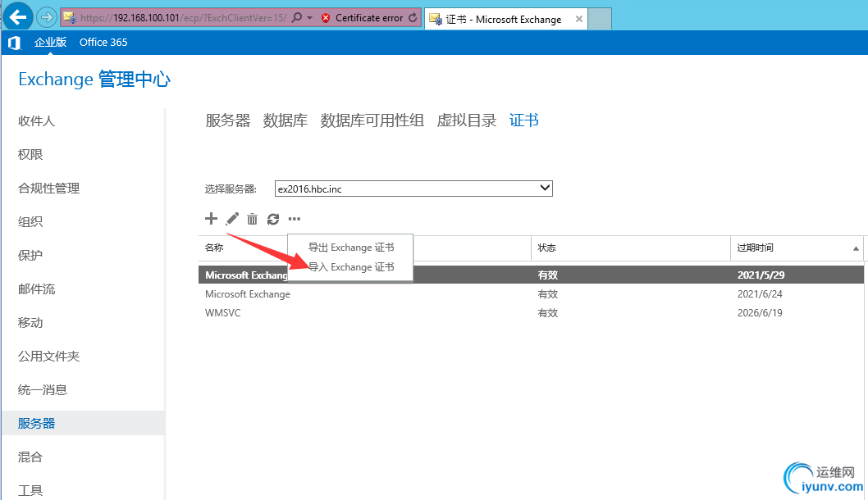Viewport: 868px width, 500px height.
Task: Open 混合 in the left navigation
Action: pyautogui.click(x=30, y=457)
